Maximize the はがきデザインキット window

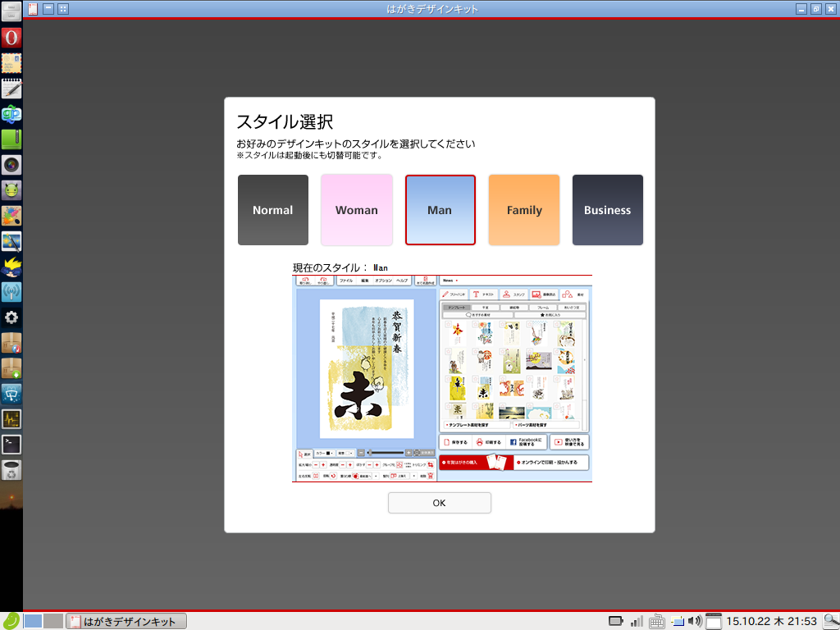tap(816, 9)
